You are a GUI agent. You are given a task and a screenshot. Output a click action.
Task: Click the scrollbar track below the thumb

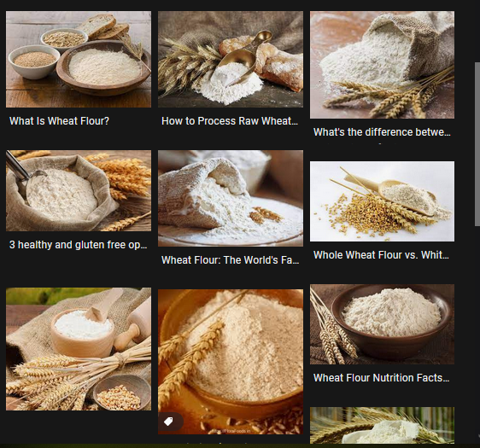coord(477,334)
